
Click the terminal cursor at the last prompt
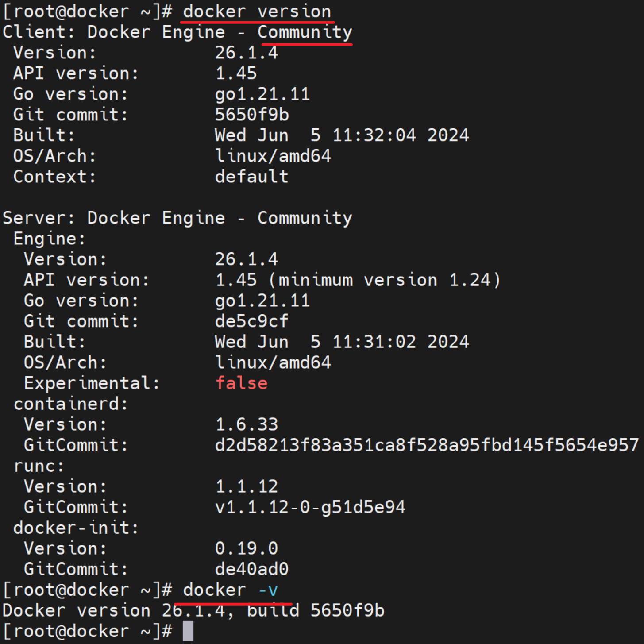(x=188, y=631)
